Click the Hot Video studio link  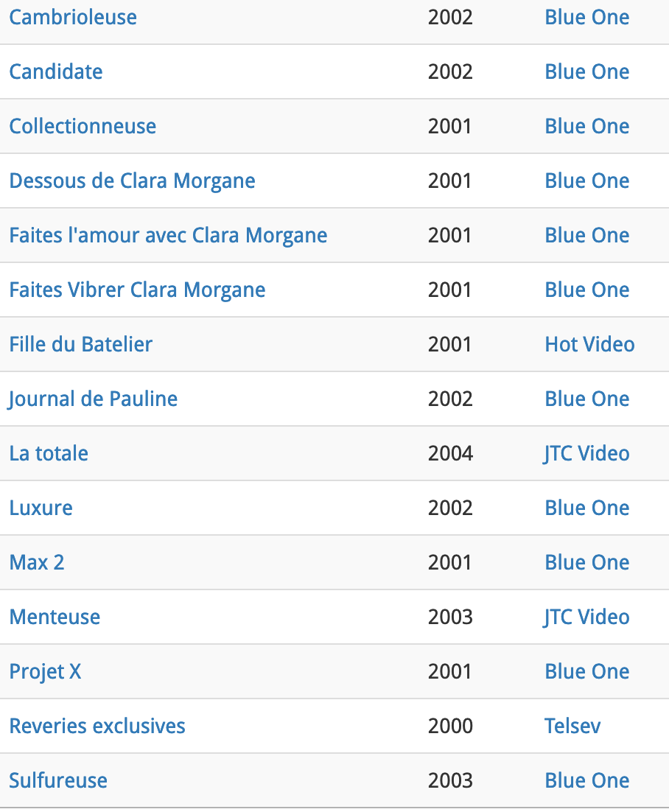[x=589, y=344]
